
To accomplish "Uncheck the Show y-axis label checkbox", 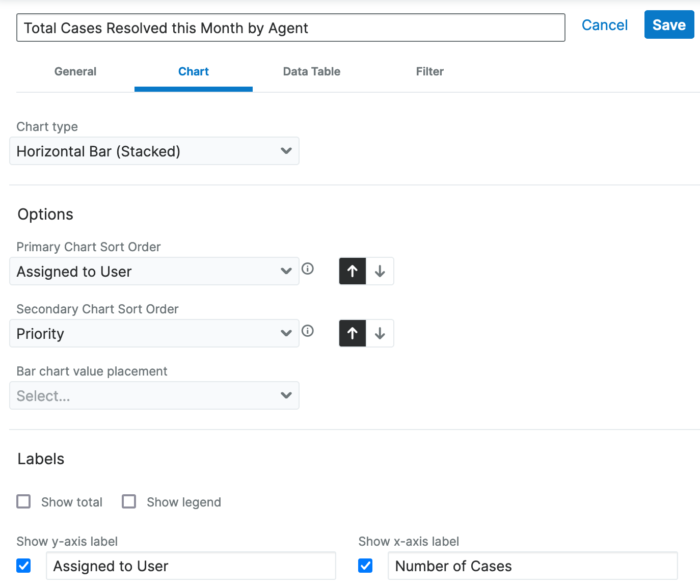I will point(24,566).
